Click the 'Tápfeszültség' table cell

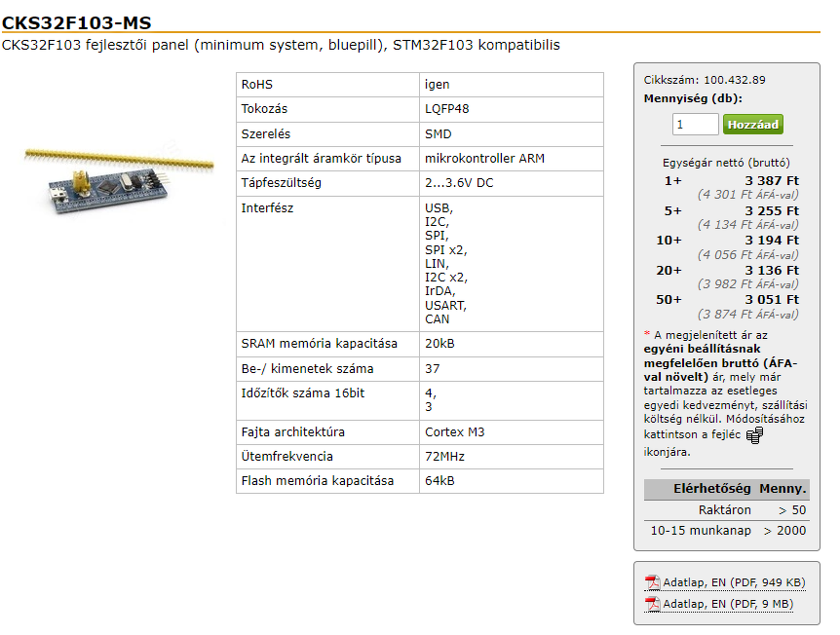327,183
